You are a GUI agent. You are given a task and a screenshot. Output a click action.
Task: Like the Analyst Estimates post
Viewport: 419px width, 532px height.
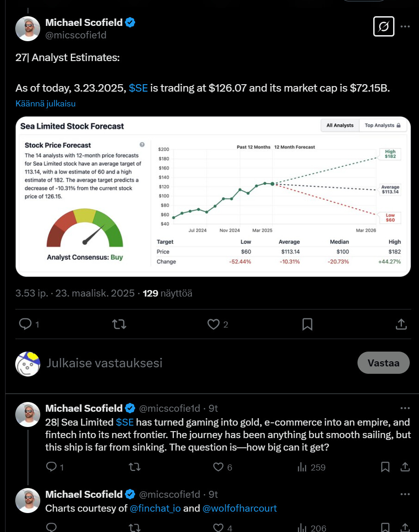(213, 324)
